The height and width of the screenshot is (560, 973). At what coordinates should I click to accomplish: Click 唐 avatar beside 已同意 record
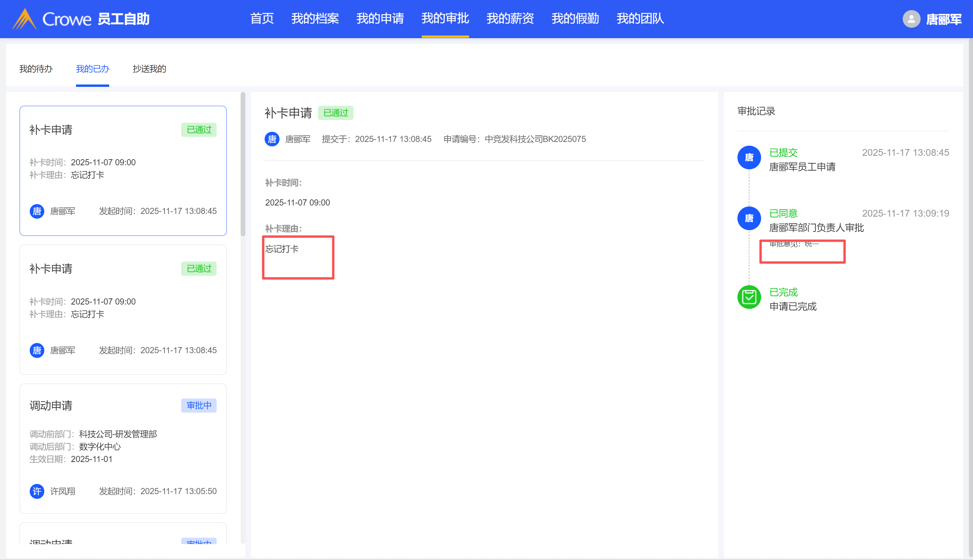[x=749, y=218]
